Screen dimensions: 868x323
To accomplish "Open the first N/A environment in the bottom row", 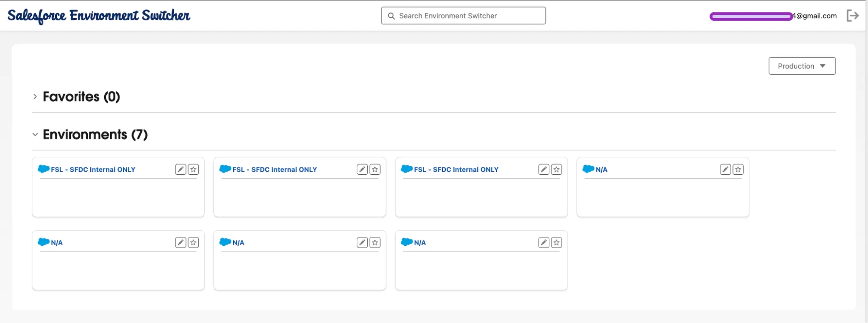I will click(x=57, y=243).
